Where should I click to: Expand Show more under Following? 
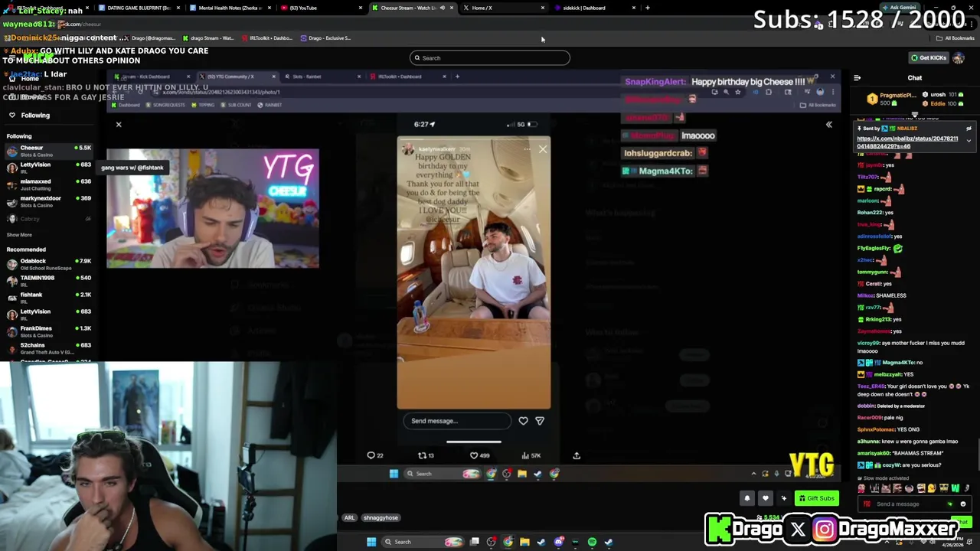pos(19,235)
